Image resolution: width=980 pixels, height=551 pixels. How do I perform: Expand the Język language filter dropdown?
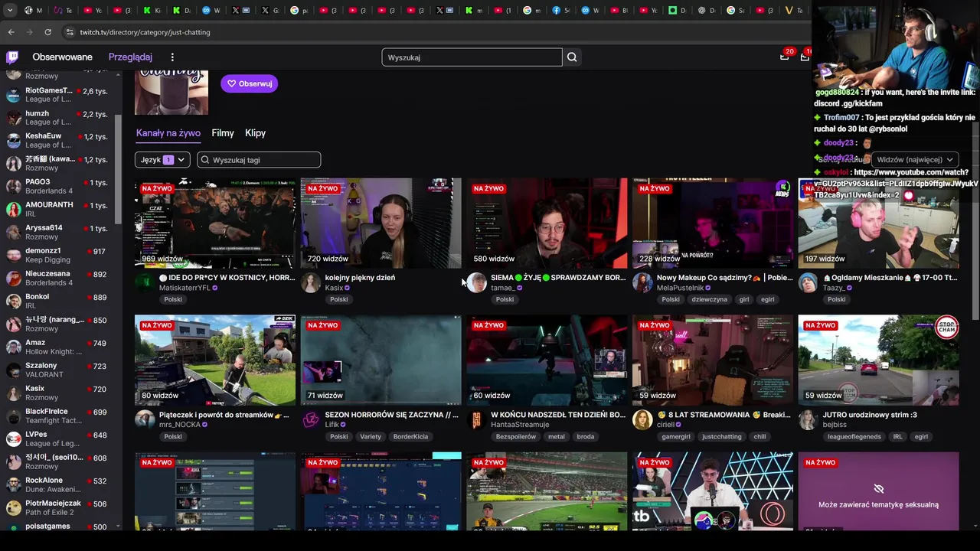coord(162,160)
